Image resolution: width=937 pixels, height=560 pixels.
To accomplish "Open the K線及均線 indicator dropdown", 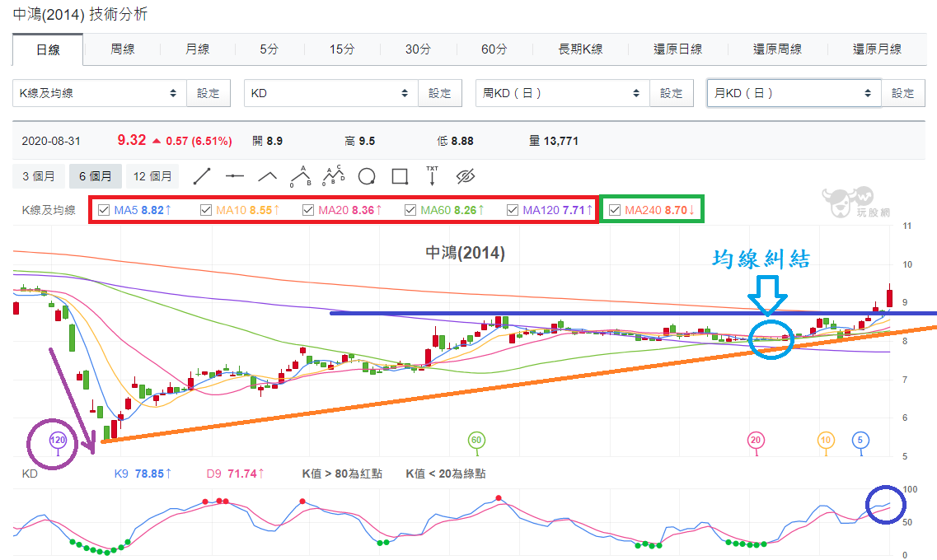I will (99, 93).
